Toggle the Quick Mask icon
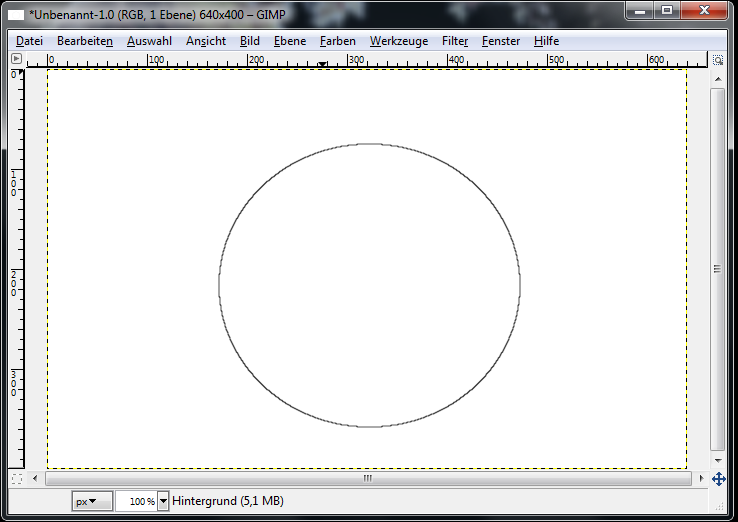 tap(15, 479)
